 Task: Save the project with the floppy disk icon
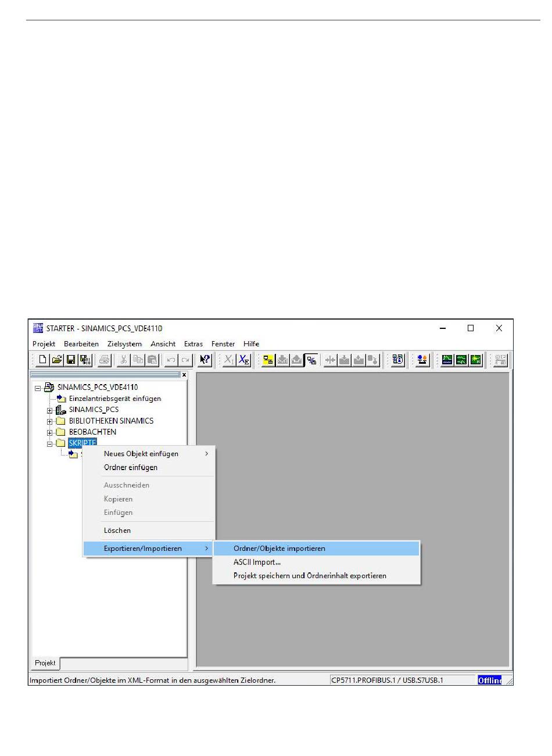tap(71, 360)
